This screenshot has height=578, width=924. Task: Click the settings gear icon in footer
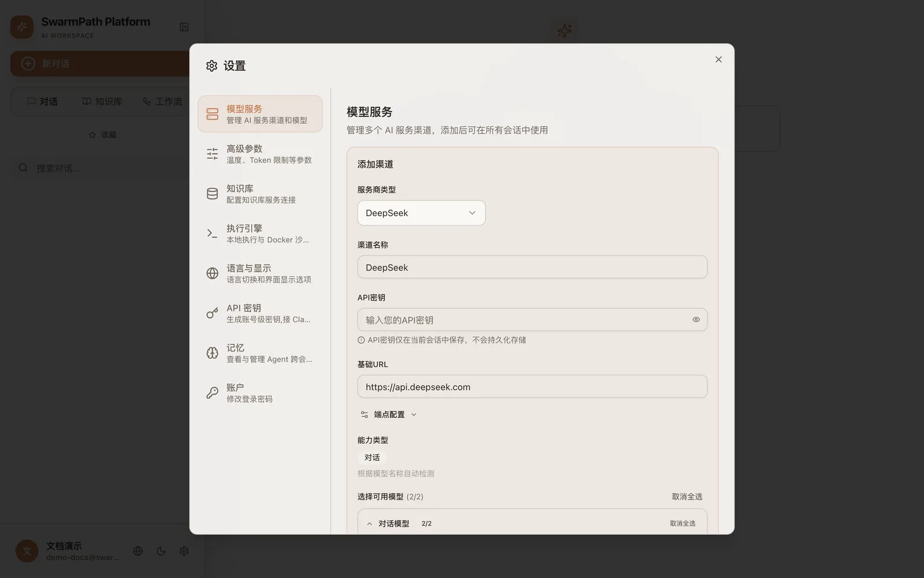pos(184,551)
